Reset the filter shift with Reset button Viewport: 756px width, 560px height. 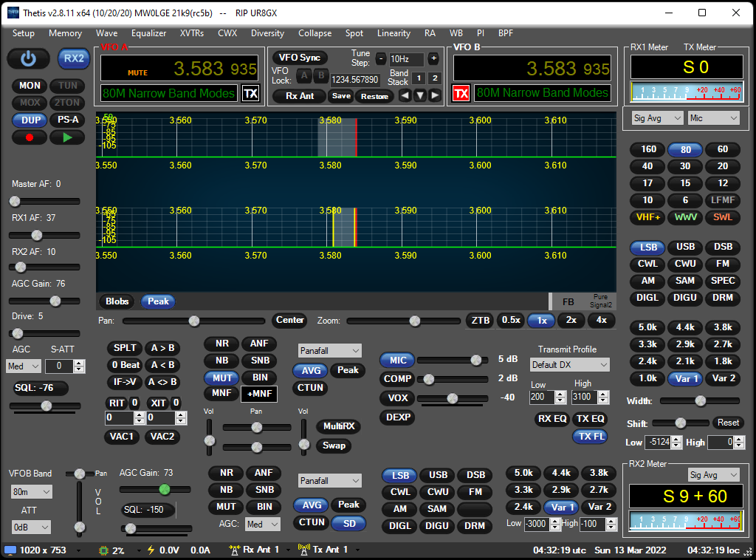point(728,423)
